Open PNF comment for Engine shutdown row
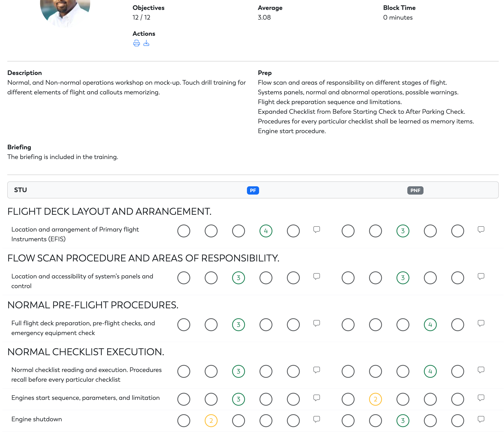 coord(481,419)
